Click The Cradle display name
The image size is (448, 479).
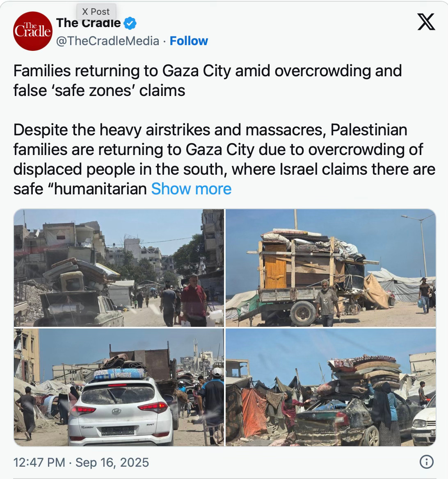[x=88, y=23]
